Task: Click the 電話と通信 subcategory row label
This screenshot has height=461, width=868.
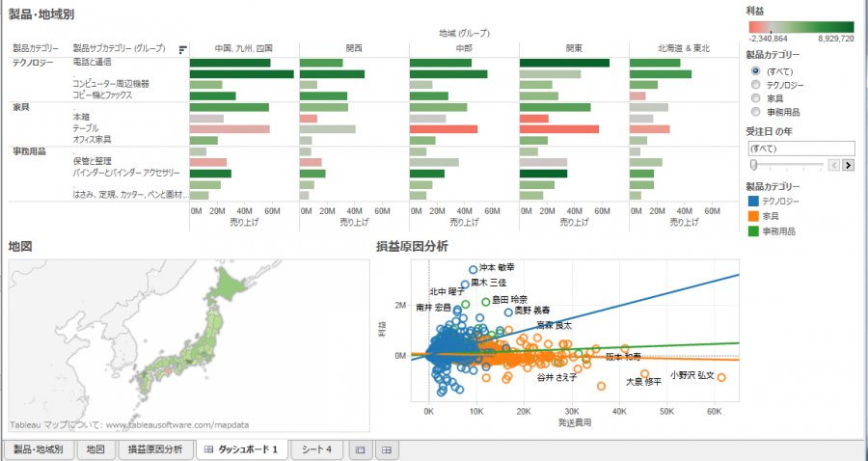Action: [x=92, y=62]
